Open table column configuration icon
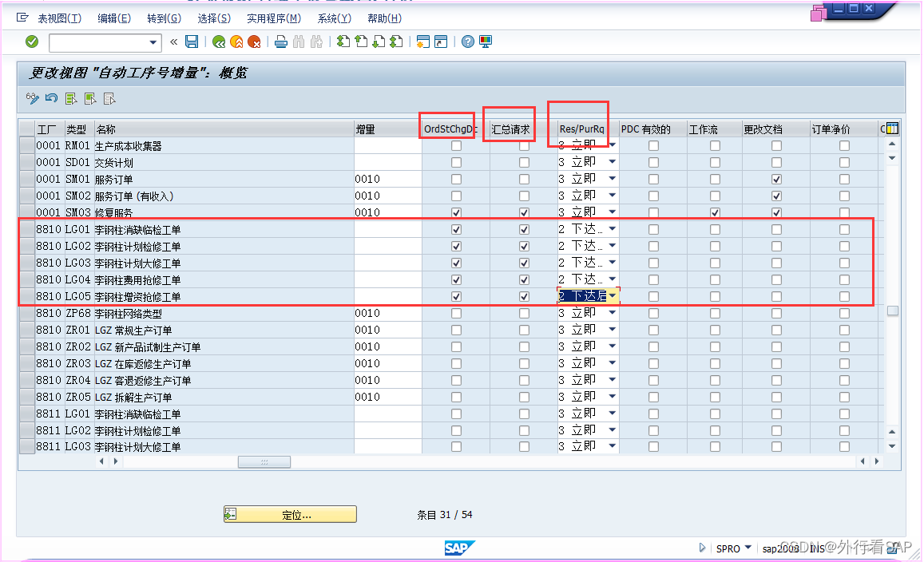Screen dimensions: 924x562 tap(892, 129)
